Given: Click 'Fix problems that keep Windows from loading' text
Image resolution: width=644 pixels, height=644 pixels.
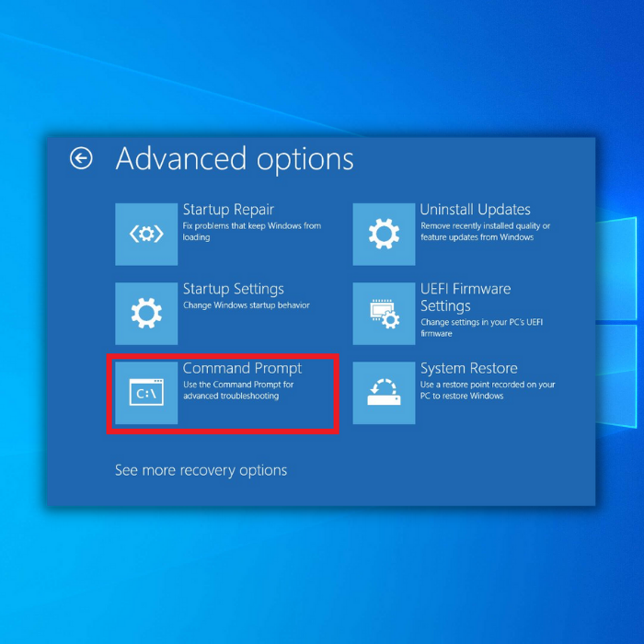Looking at the screenshot, I should pyautogui.click(x=252, y=231).
